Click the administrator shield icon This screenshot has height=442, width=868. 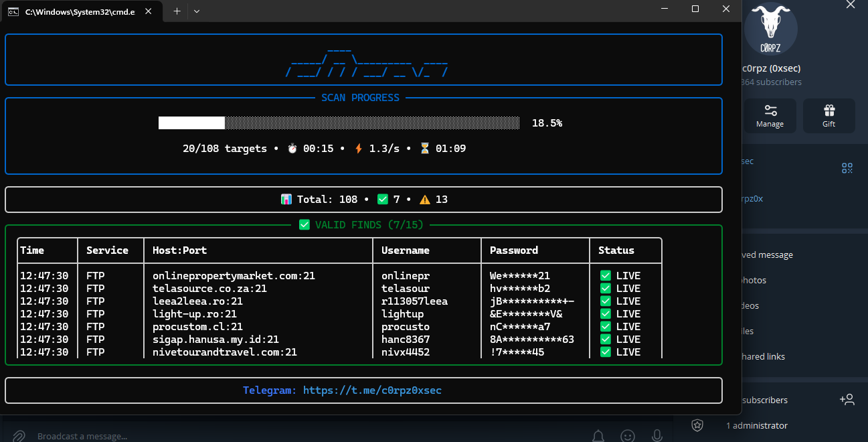[697, 425]
